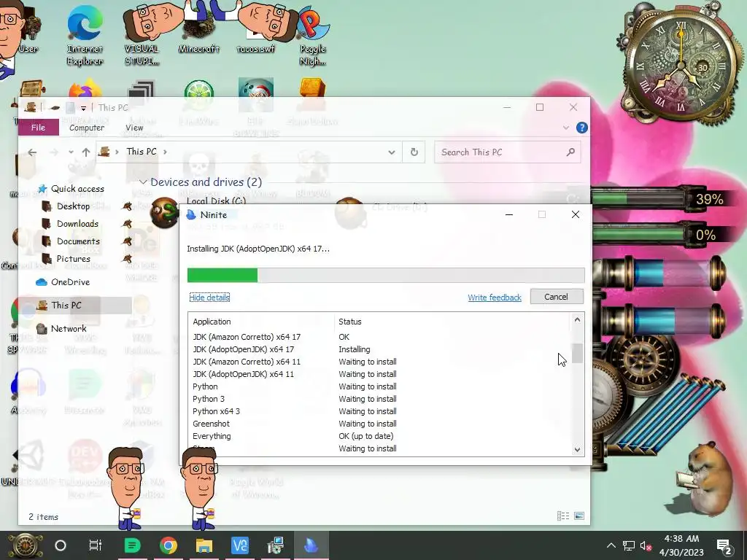Click the Search This PC field
The width and height of the screenshot is (747, 560).
pyautogui.click(x=507, y=152)
